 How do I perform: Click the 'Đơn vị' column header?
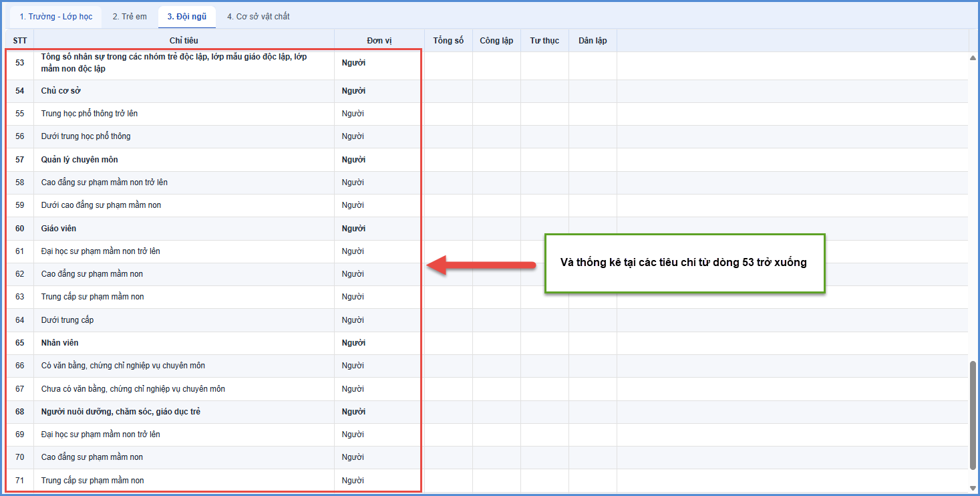[379, 41]
